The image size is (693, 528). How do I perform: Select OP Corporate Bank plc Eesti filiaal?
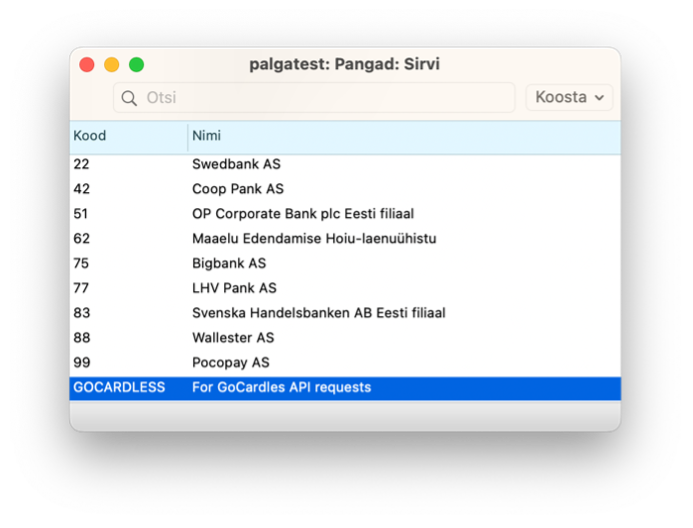click(345, 214)
